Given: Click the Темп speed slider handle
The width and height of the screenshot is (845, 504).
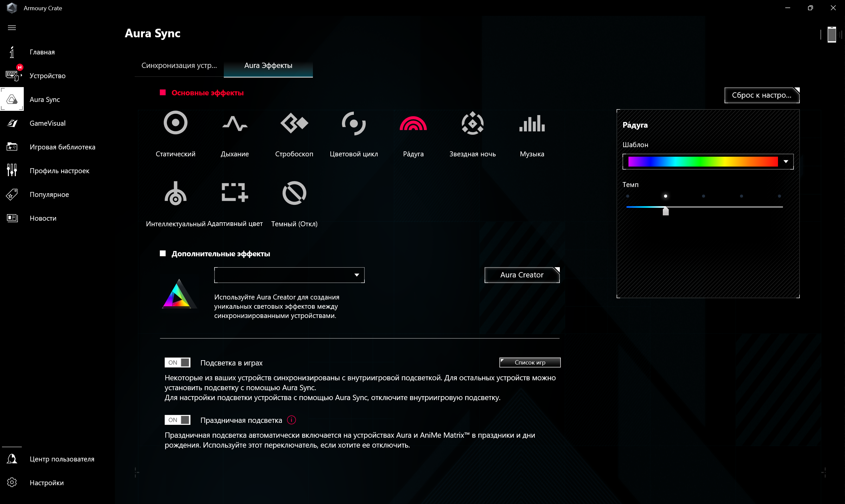Looking at the screenshot, I should coord(665,211).
